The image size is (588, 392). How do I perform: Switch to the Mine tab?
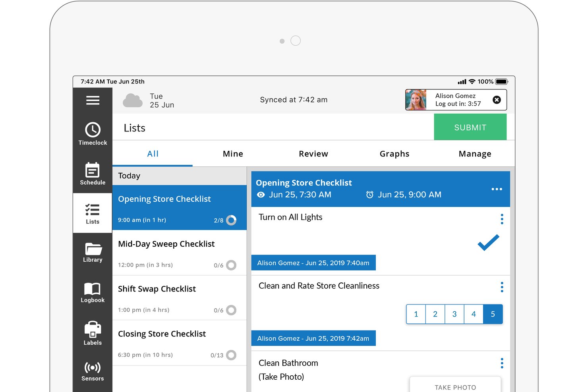point(233,154)
